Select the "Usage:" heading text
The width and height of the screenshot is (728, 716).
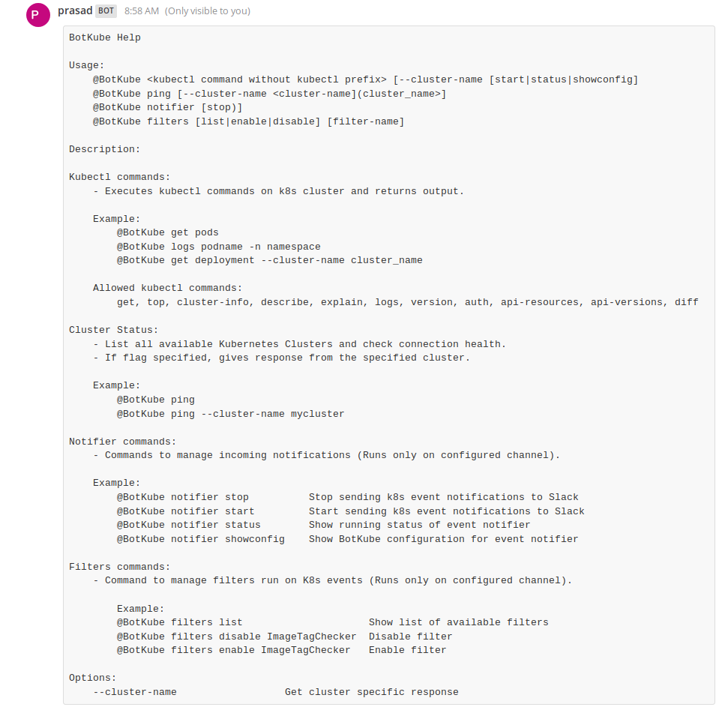(x=86, y=65)
